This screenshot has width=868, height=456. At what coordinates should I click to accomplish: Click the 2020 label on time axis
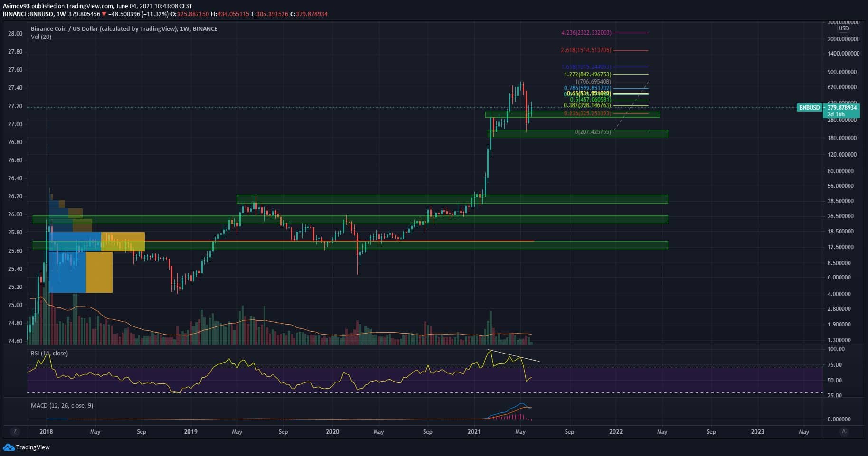(x=332, y=432)
